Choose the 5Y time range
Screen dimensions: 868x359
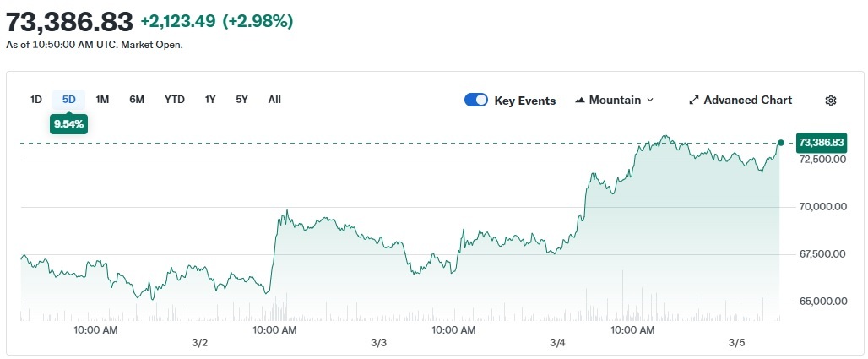point(242,99)
